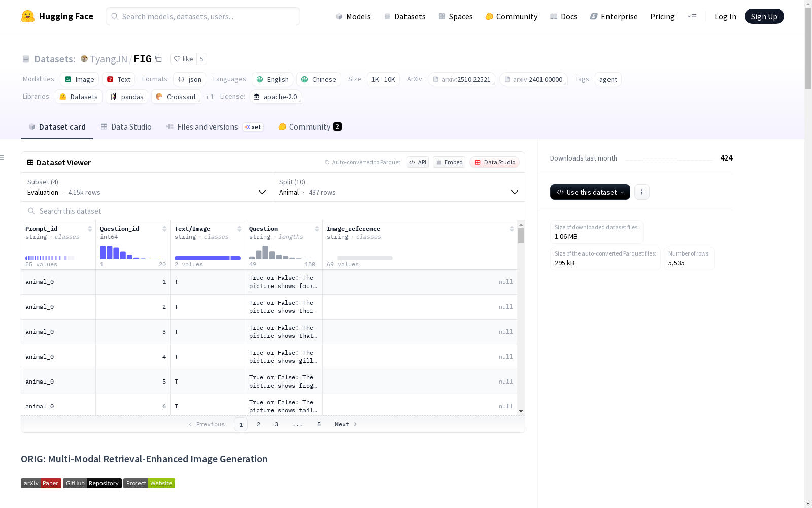Sort the Question column using arrows

pyautogui.click(x=317, y=229)
